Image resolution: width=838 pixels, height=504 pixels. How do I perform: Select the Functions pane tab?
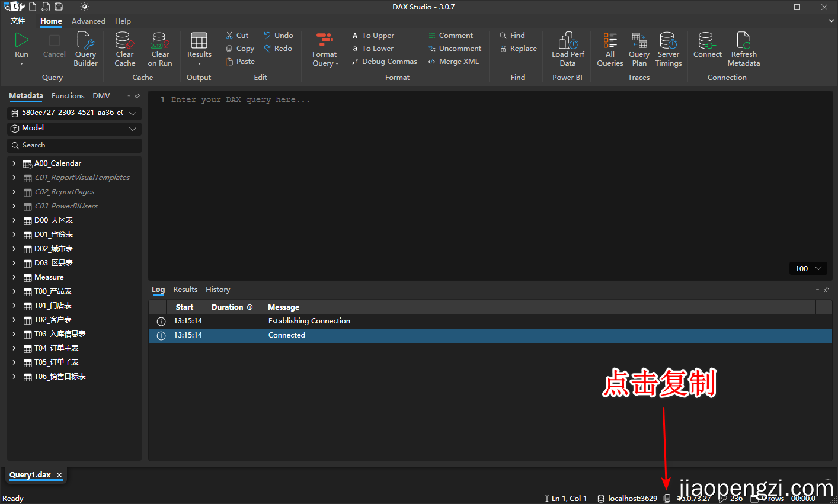coord(68,95)
